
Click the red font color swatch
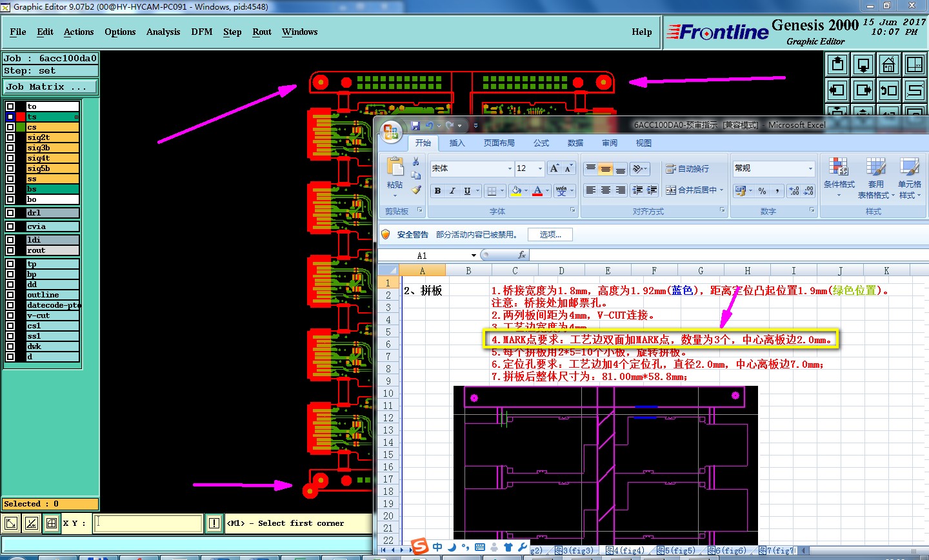point(537,191)
